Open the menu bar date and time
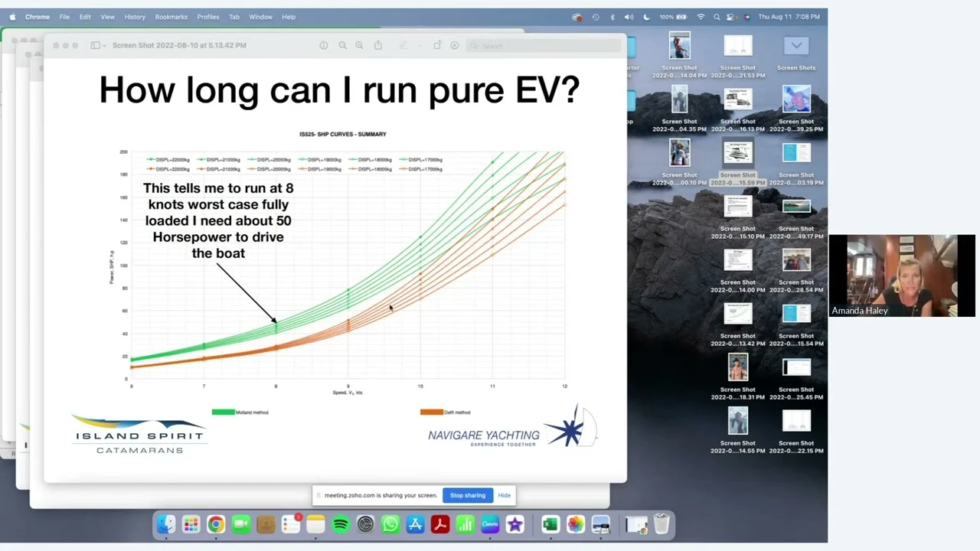The width and height of the screenshot is (980, 551). click(x=789, y=17)
